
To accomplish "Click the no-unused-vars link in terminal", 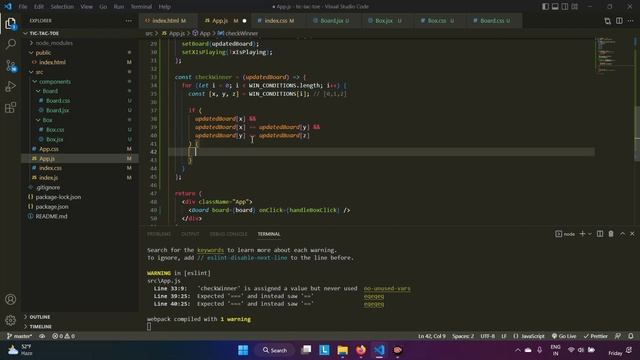I will pyautogui.click(x=387, y=288).
